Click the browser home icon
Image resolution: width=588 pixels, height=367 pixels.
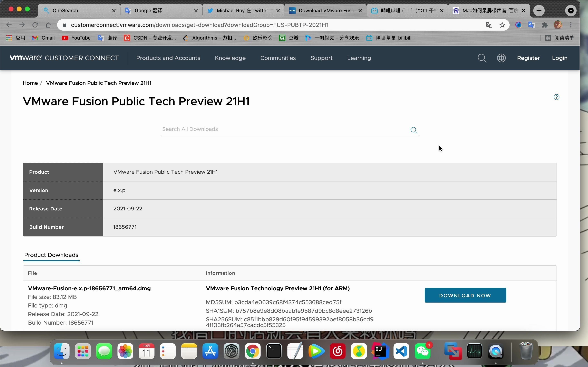click(x=48, y=25)
